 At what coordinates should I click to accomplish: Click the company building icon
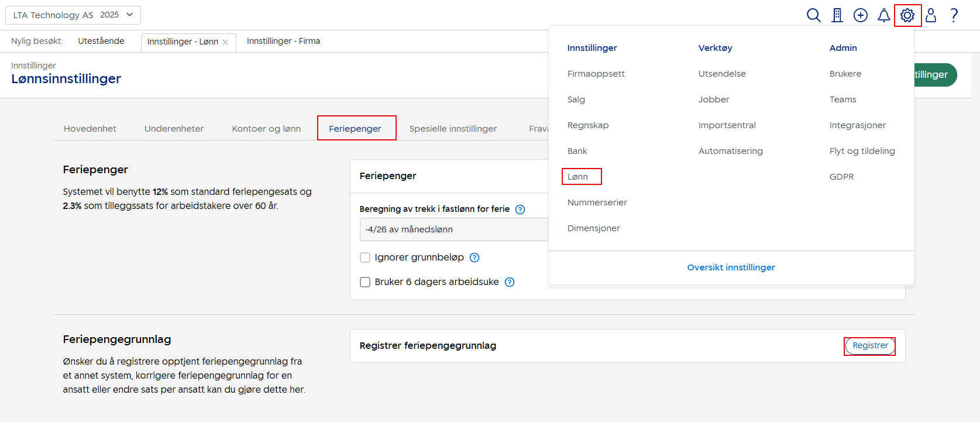(837, 15)
